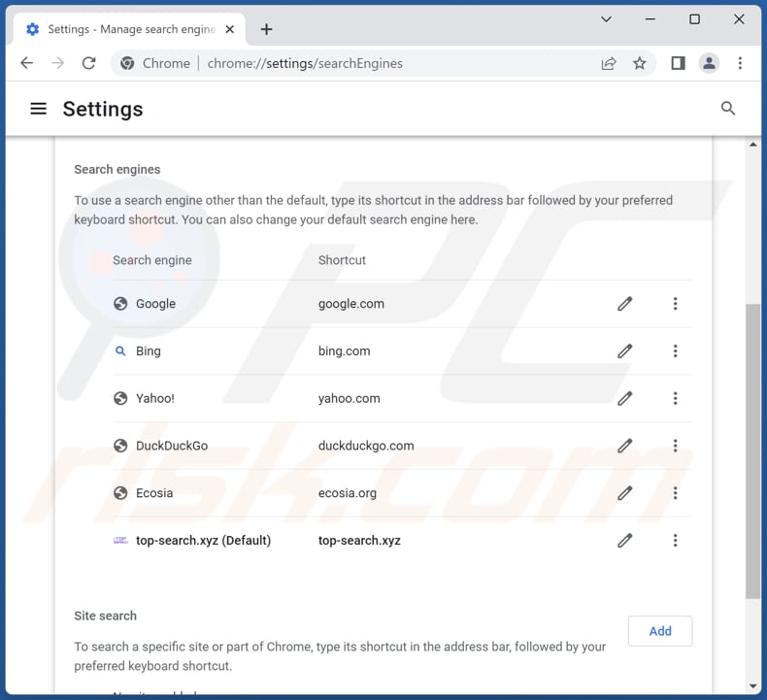Viewport: 767px width, 700px height.
Task: Click the google.com shortcut text
Action: pyautogui.click(x=351, y=304)
